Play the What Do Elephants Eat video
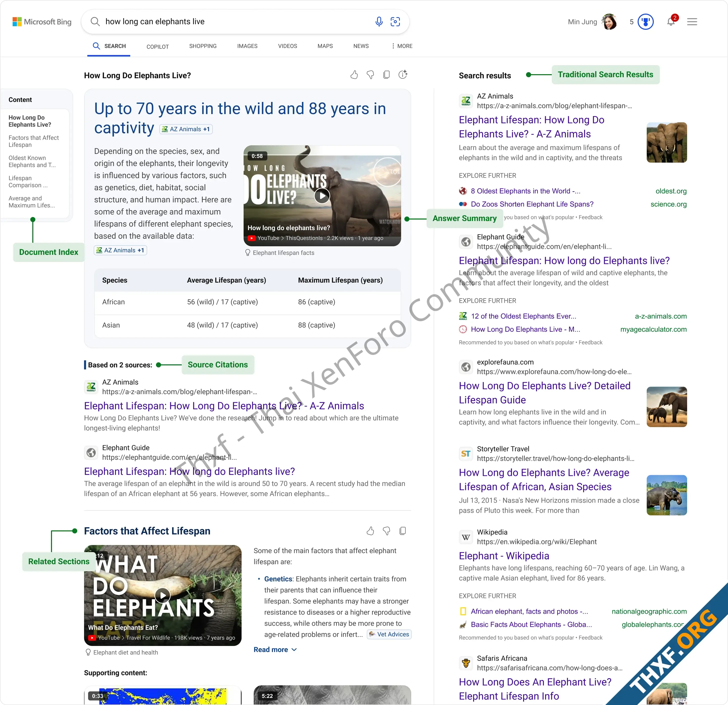728x705 pixels. pos(162,595)
